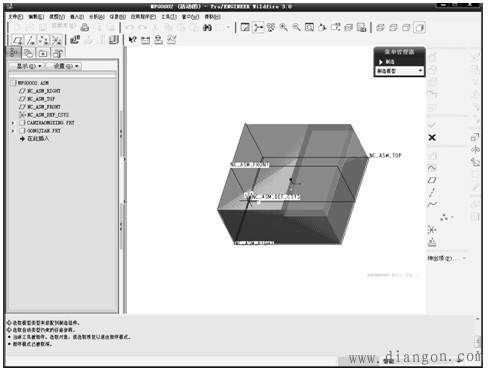
Task: Open the 分析(A) menu
Action: tap(97, 16)
